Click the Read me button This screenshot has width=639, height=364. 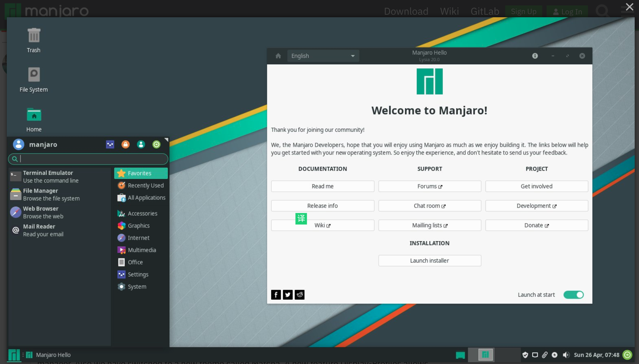[x=323, y=186]
